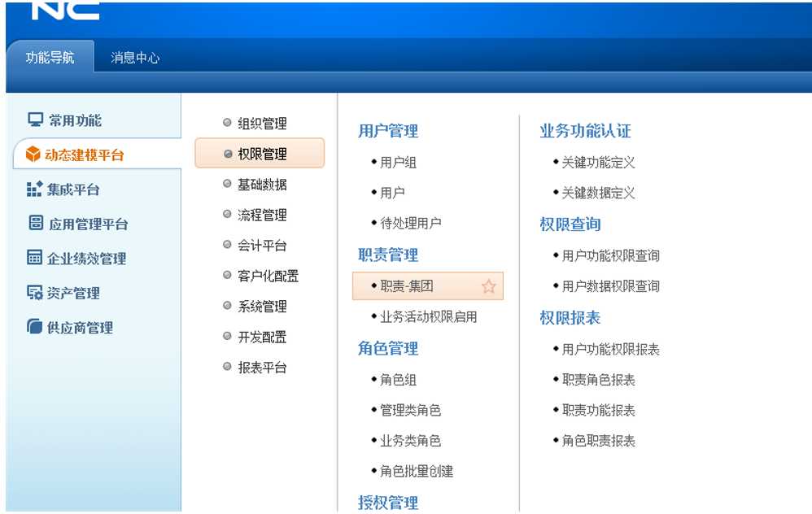Open the 职责功能报表 link
The width and height of the screenshot is (812, 514).
(598, 411)
